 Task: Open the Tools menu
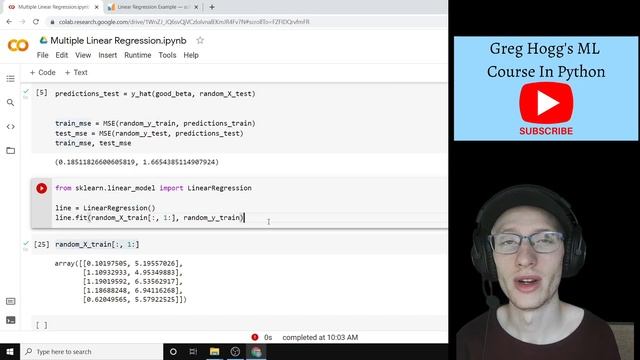tap(167, 55)
